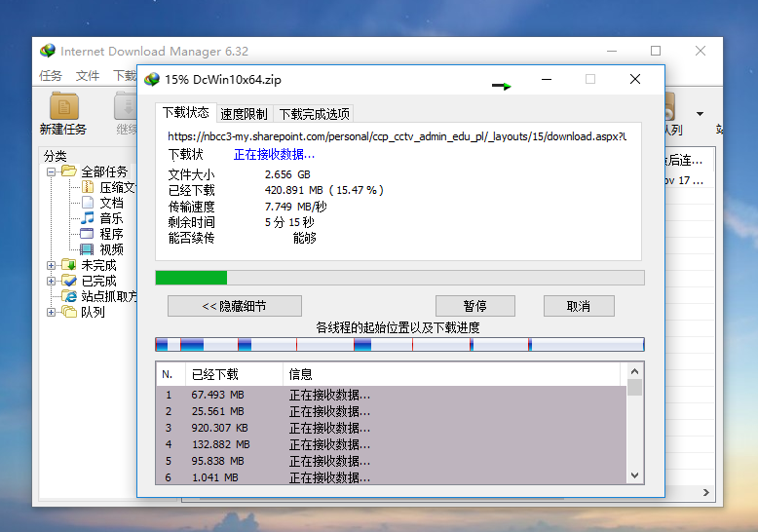Switch to the 速度限制 tab
Viewport: 758px width, 532px height.
pyautogui.click(x=244, y=113)
